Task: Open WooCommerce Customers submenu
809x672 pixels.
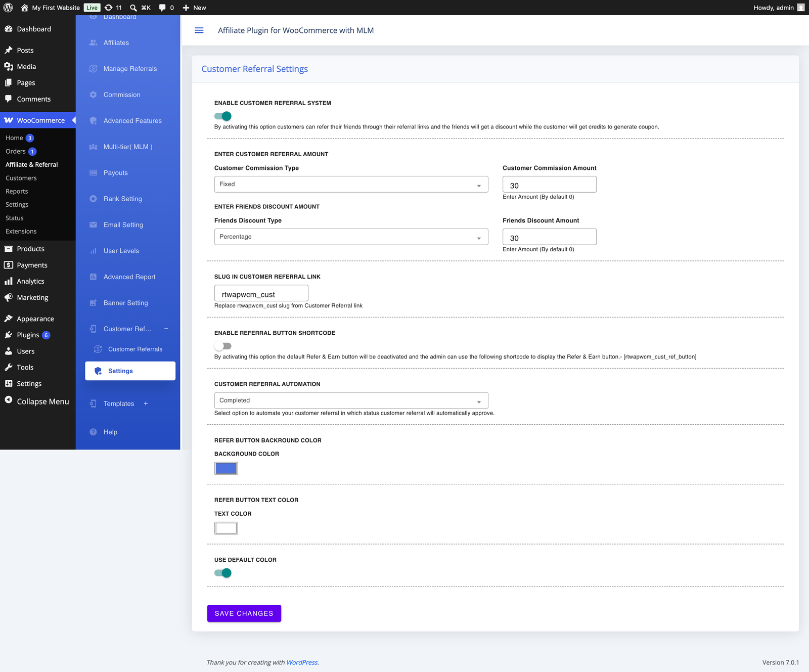Action: [21, 178]
